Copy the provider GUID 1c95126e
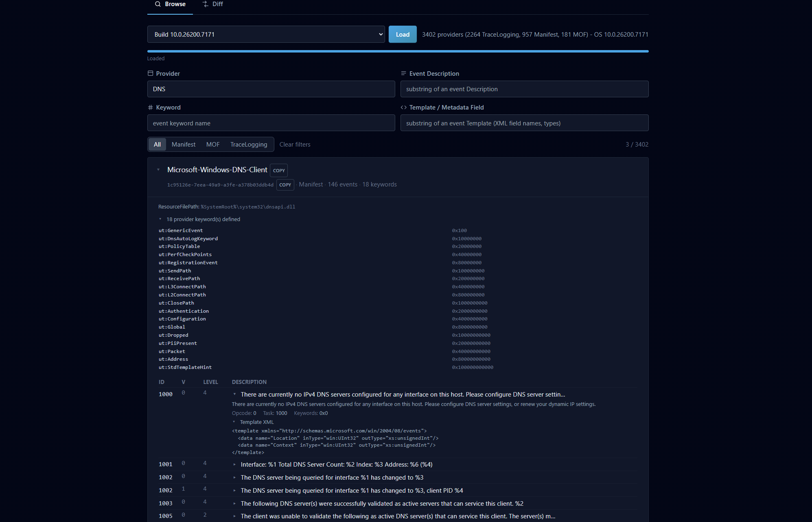This screenshot has width=812, height=522. 285,185
